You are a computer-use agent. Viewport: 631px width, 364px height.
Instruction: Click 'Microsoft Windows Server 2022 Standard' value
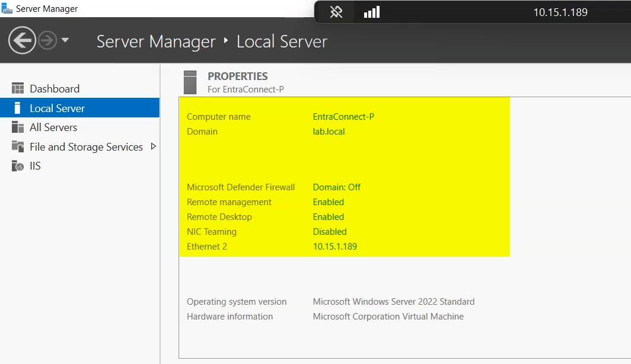point(394,302)
